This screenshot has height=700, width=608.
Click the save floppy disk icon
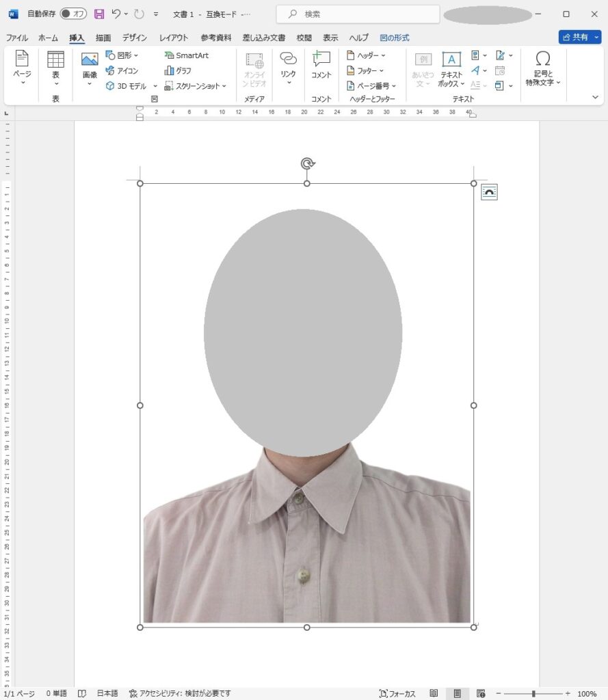pyautogui.click(x=99, y=14)
